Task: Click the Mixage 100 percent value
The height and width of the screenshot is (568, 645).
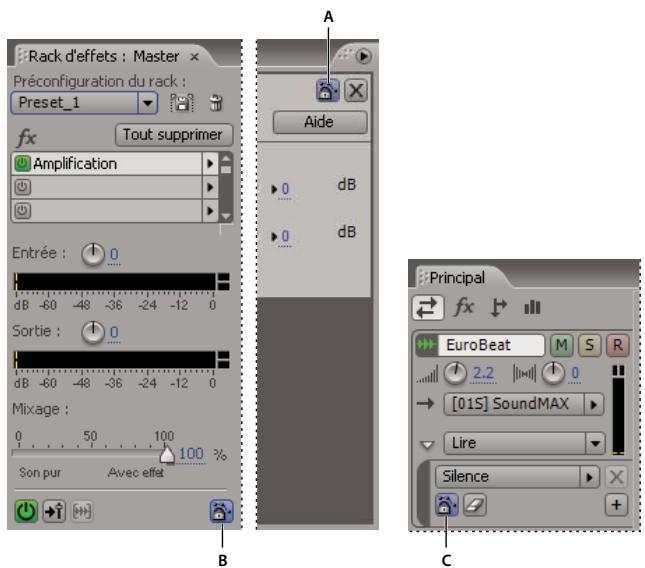Action: 192,454
